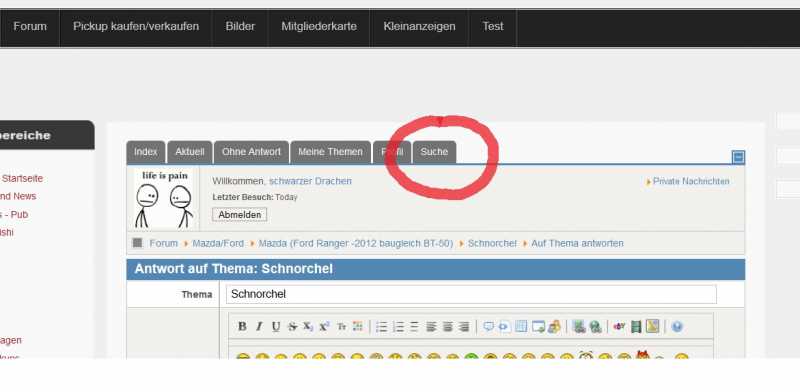Open Private Nachrichten link
Viewport: 800px width, 392px height.
(691, 181)
